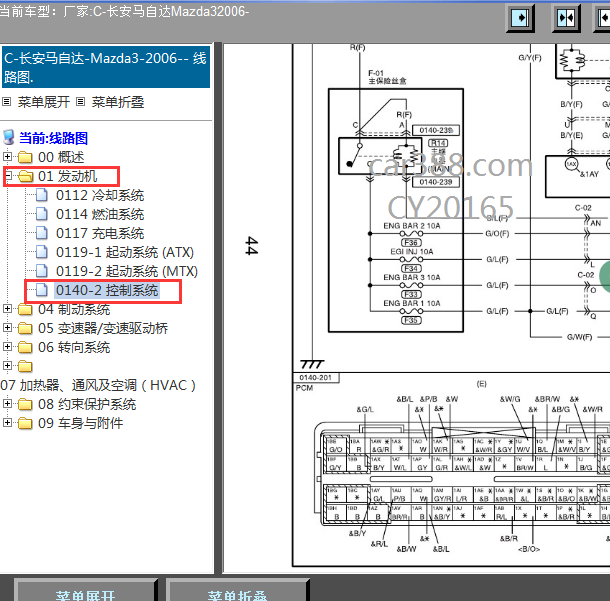Select the 08 约束保护系统 tree item

click(x=87, y=405)
